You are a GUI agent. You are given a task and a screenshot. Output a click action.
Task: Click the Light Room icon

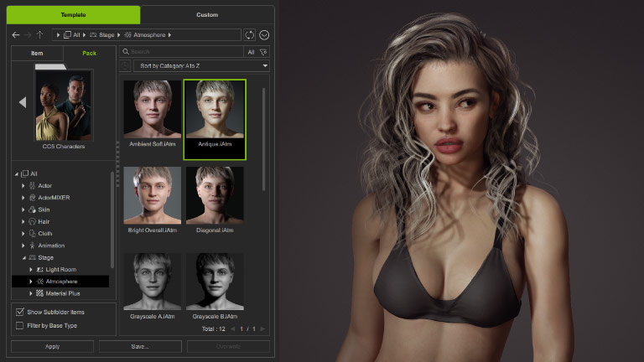coord(40,270)
